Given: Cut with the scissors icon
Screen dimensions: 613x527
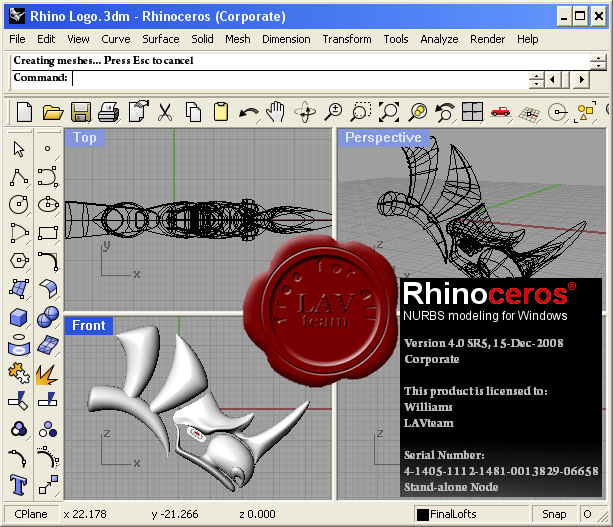Looking at the screenshot, I should tap(165, 112).
